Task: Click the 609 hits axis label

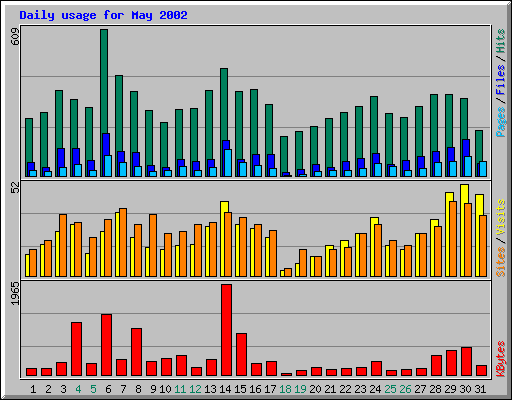Action: point(15,37)
